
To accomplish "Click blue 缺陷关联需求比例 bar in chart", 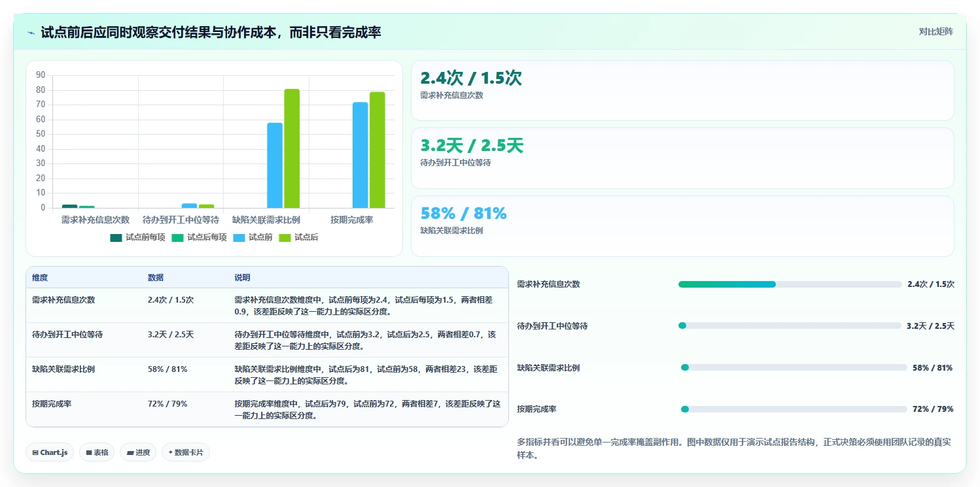I will 275,165.
